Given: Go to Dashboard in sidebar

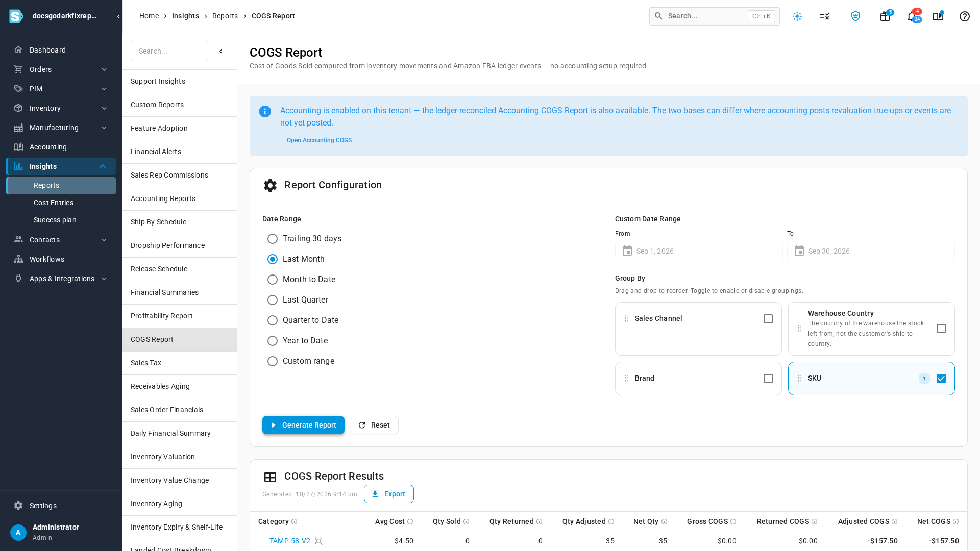Looking at the screenshot, I should 61,50.
